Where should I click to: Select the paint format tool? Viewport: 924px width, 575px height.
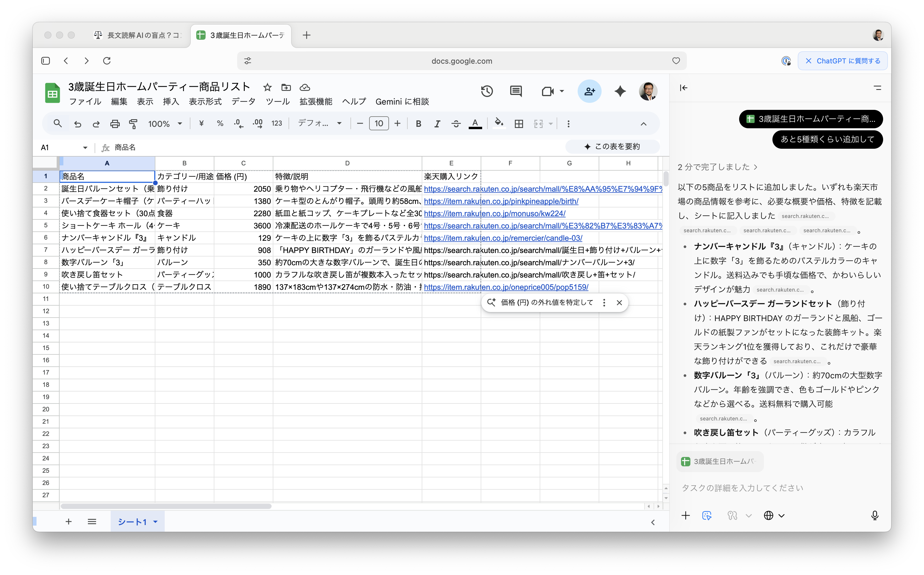click(133, 124)
